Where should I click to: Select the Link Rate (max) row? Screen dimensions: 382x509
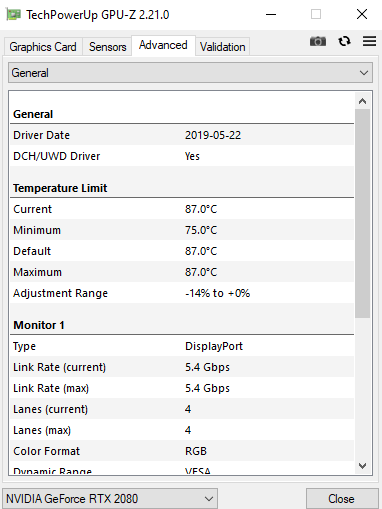[x=182, y=388]
